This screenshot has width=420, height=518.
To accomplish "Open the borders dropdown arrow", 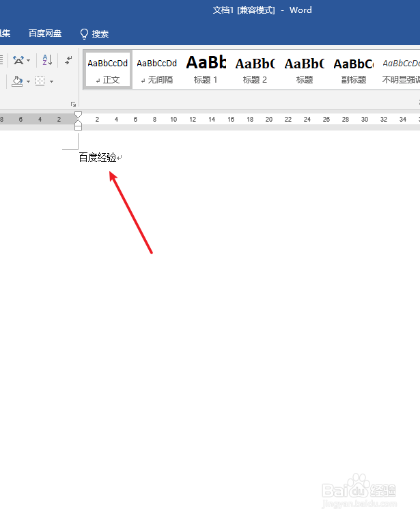I will tap(51, 81).
